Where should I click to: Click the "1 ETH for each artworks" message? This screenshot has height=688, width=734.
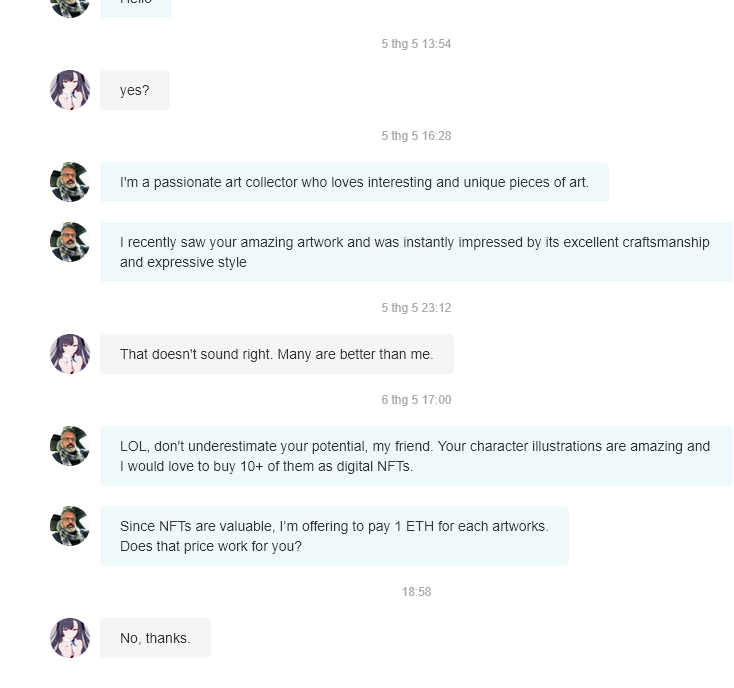(334, 536)
